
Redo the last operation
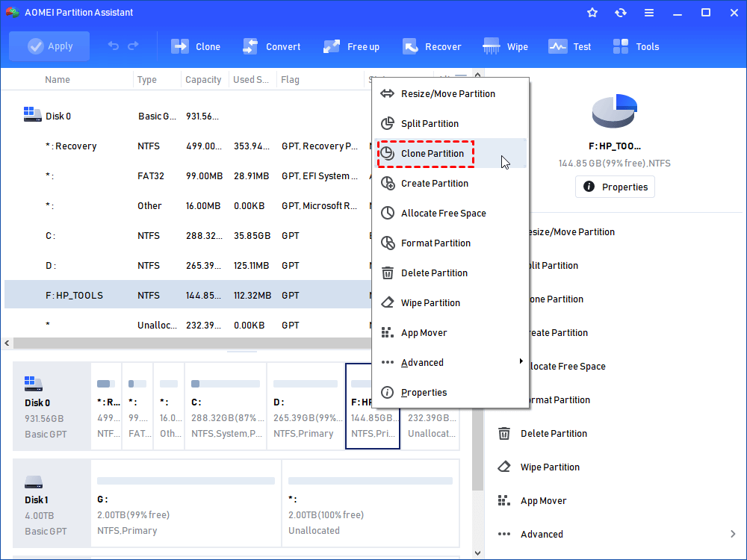[134, 46]
